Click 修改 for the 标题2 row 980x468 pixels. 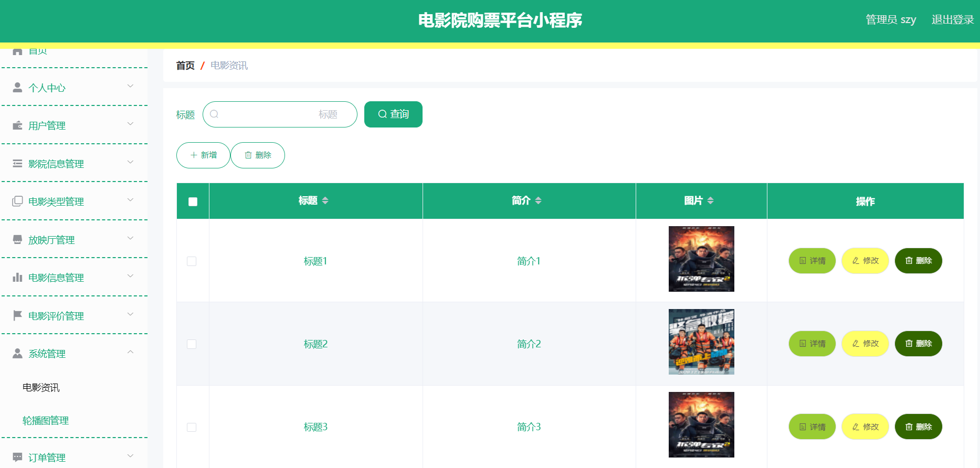865,344
